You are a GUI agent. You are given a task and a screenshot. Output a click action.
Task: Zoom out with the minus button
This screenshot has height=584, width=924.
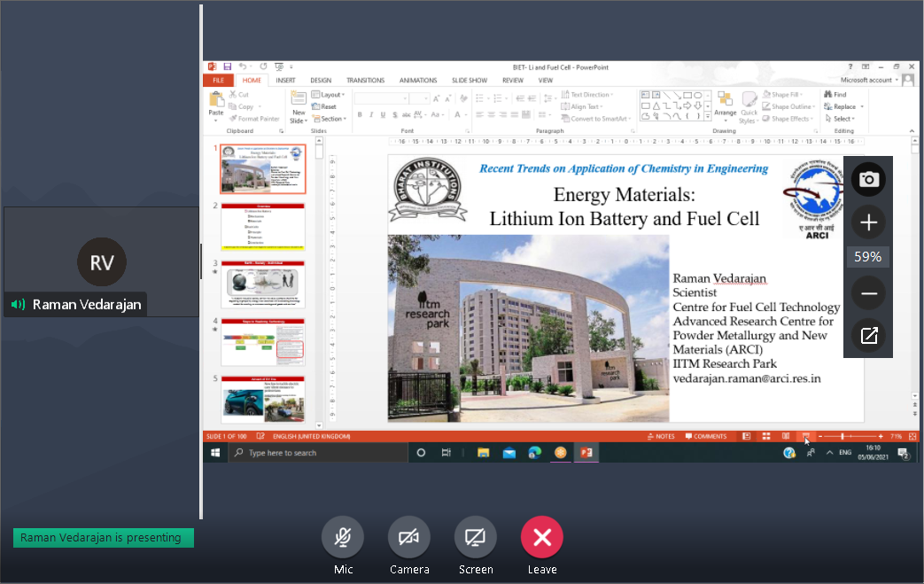pyautogui.click(x=868, y=292)
